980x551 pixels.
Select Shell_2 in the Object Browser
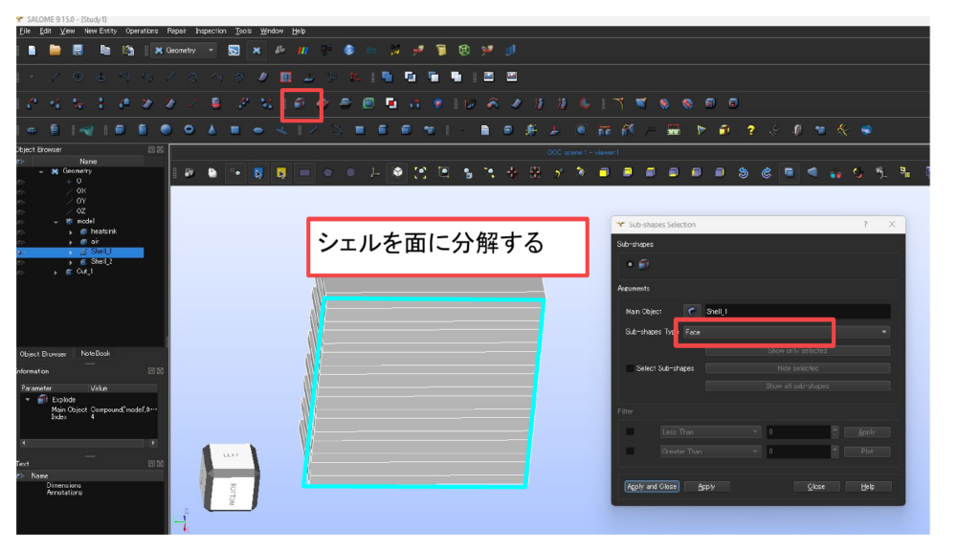[x=101, y=261]
